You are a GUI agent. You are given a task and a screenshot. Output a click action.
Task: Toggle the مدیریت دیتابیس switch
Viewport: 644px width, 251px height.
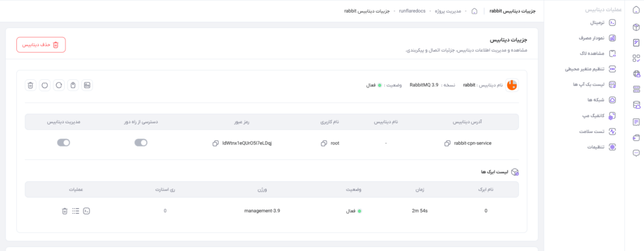(x=64, y=143)
